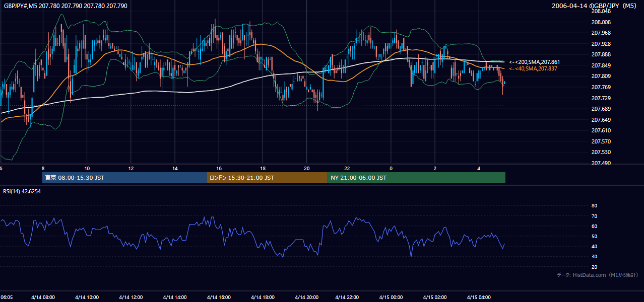Click the 4/15 02:00 date label

435,297
